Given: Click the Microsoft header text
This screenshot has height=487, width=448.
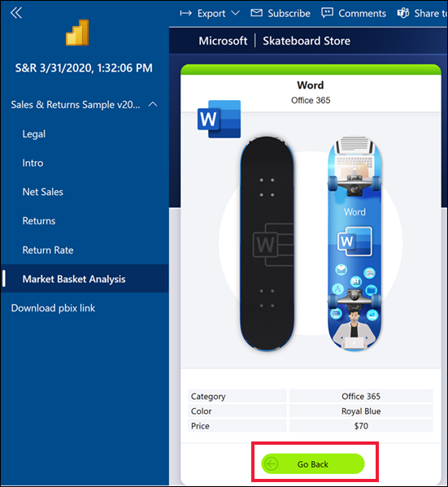Looking at the screenshot, I should [x=223, y=41].
